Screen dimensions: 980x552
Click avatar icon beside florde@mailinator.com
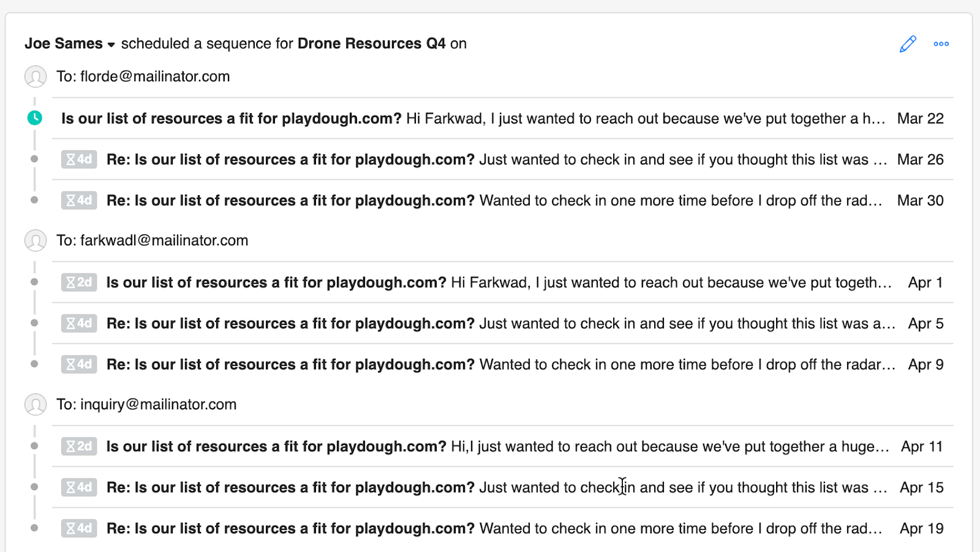pyautogui.click(x=36, y=77)
